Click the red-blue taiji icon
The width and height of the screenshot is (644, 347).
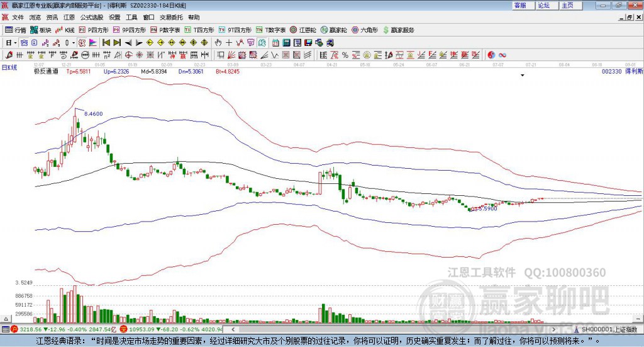(491, 55)
